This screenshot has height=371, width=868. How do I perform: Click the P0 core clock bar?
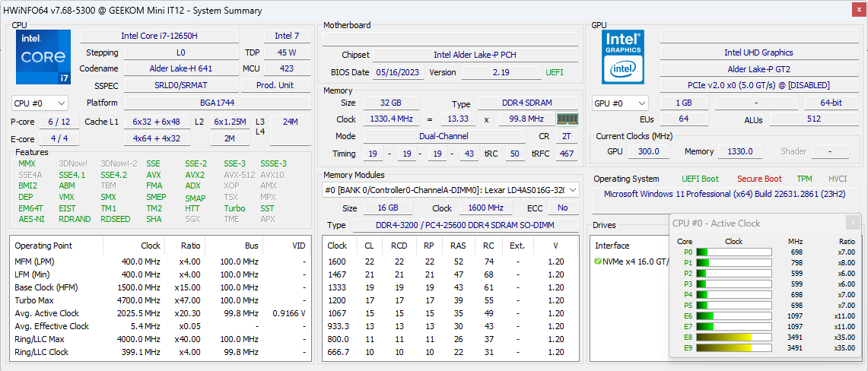tap(733, 252)
